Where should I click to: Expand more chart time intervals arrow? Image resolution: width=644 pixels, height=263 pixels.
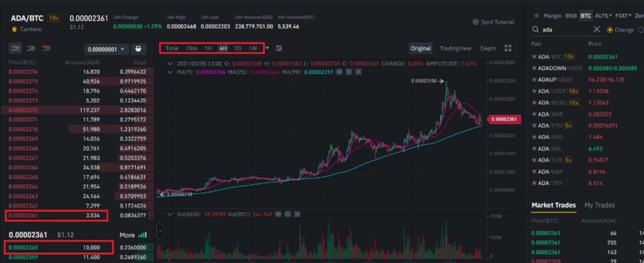(267, 48)
